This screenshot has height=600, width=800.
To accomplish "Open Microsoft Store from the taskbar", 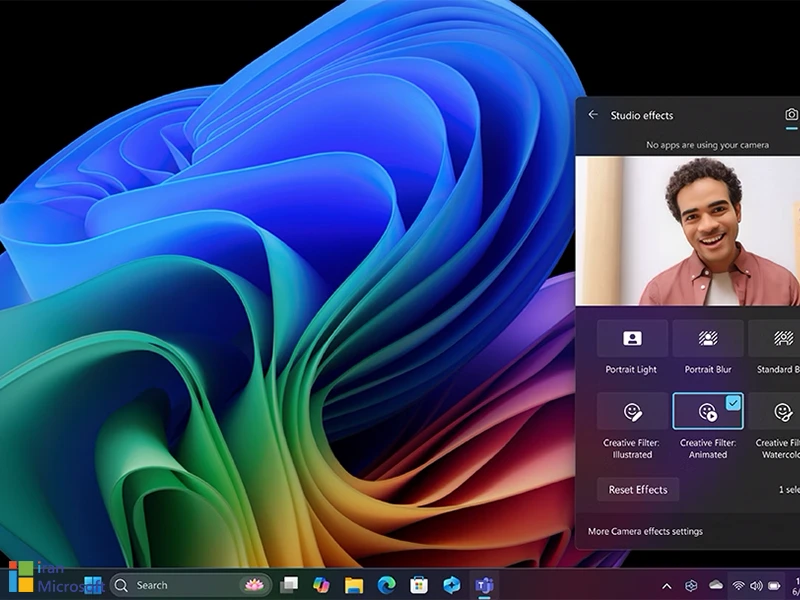I will [x=419, y=585].
